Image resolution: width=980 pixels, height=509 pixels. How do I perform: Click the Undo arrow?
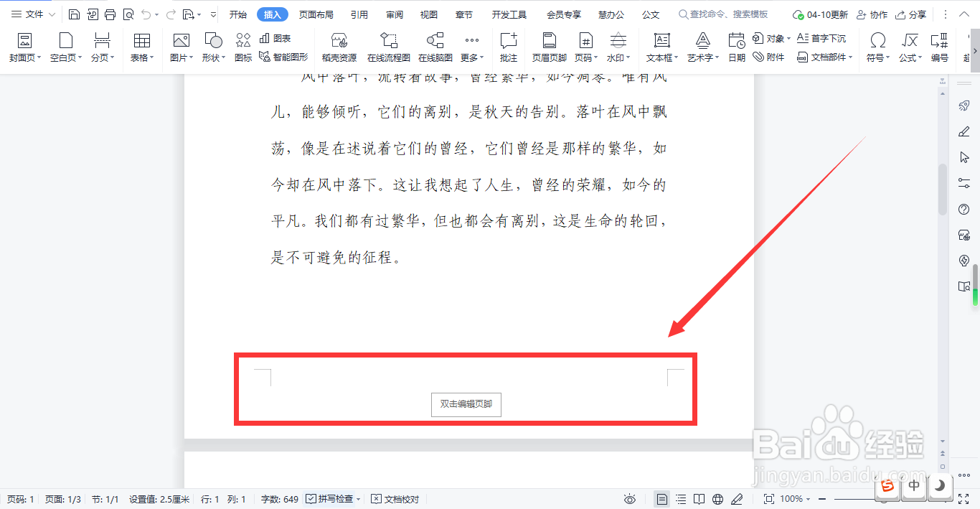(146, 14)
